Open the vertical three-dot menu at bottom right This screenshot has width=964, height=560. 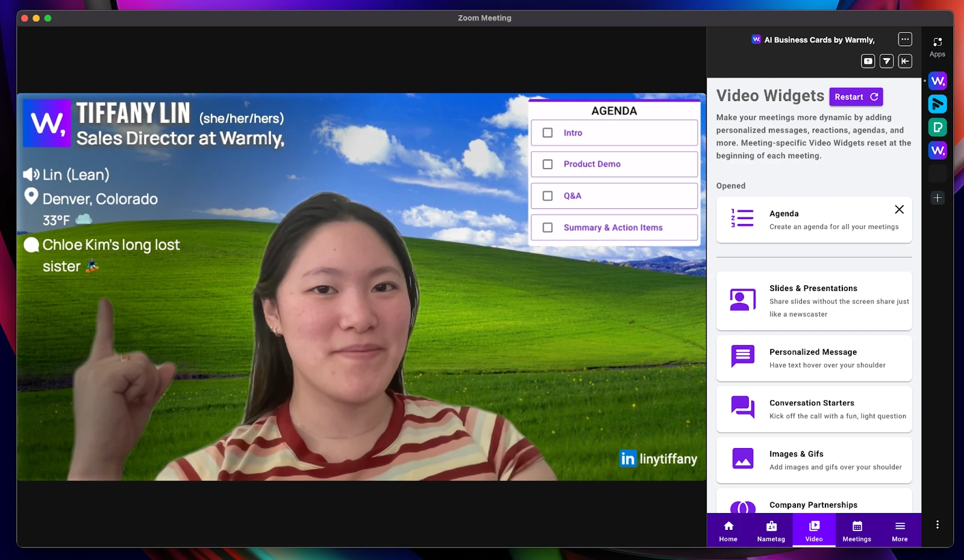[937, 524]
